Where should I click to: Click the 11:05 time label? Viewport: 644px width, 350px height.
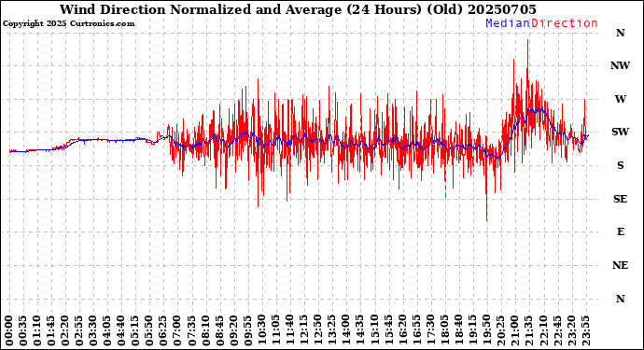(276, 330)
